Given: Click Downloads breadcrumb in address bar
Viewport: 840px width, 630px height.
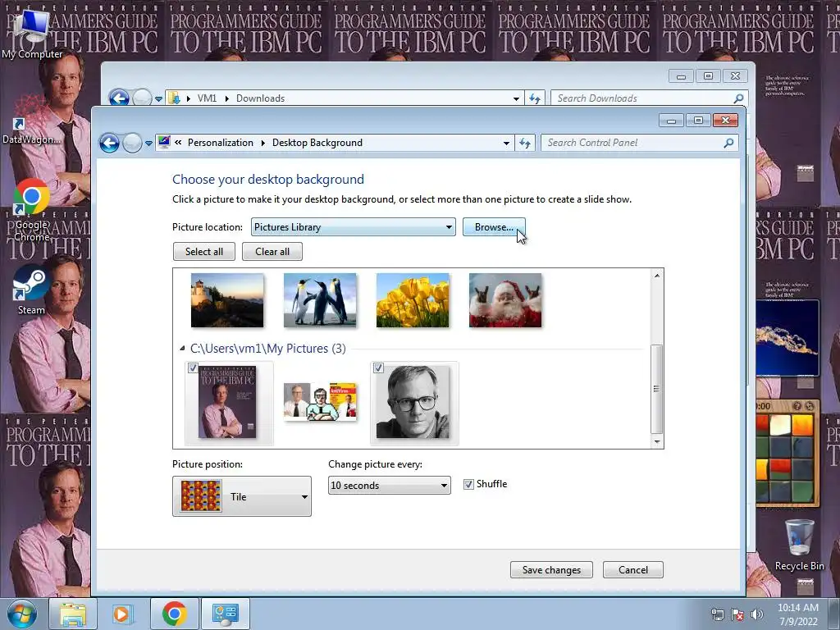Looking at the screenshot, I should coord(260,98).
